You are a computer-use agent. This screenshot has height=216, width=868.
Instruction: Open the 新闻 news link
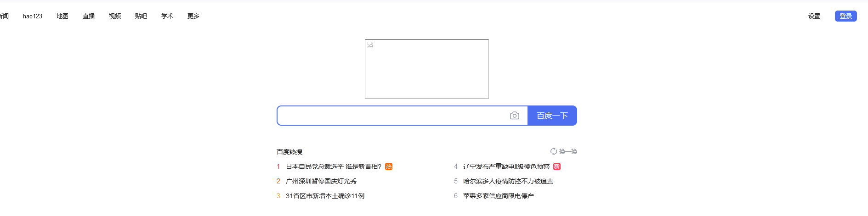(4, 16)
